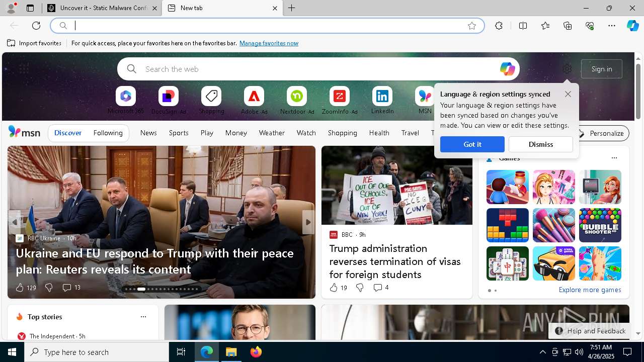Open Watch category

pos(306,133)
